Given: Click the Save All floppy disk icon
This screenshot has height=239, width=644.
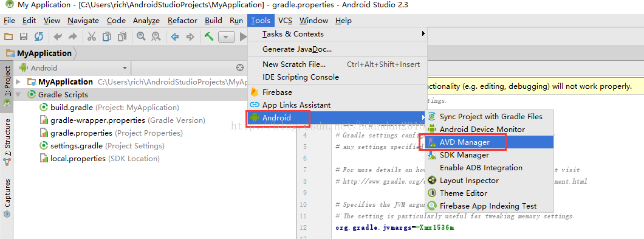Looking at the screenshot, I should point(24,37).
